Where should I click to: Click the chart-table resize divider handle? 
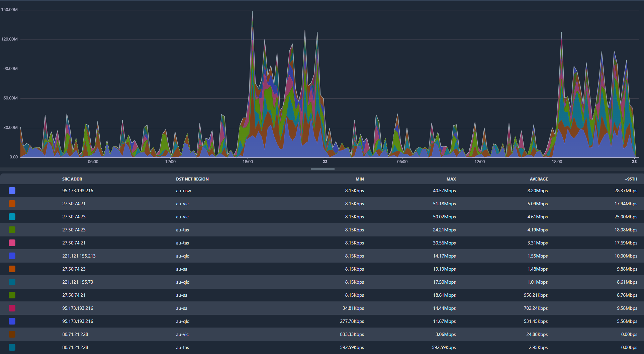coord(323,169)
